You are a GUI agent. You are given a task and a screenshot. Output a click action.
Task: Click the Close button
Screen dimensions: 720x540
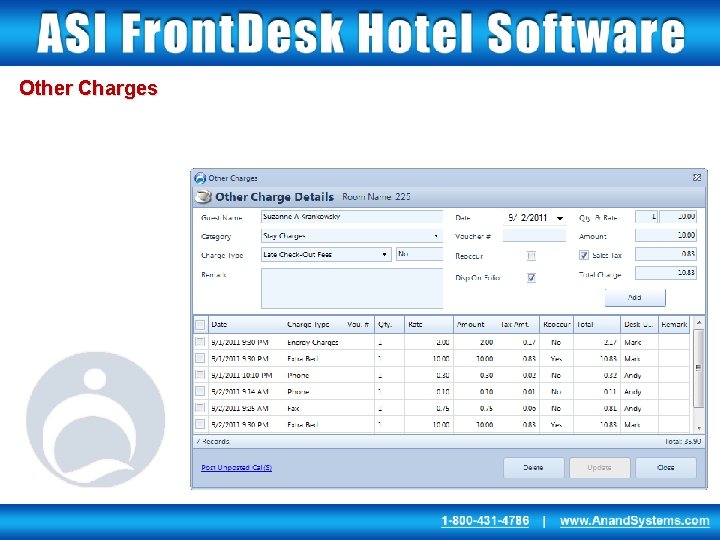pyautogui.click(x=666, y=468)
